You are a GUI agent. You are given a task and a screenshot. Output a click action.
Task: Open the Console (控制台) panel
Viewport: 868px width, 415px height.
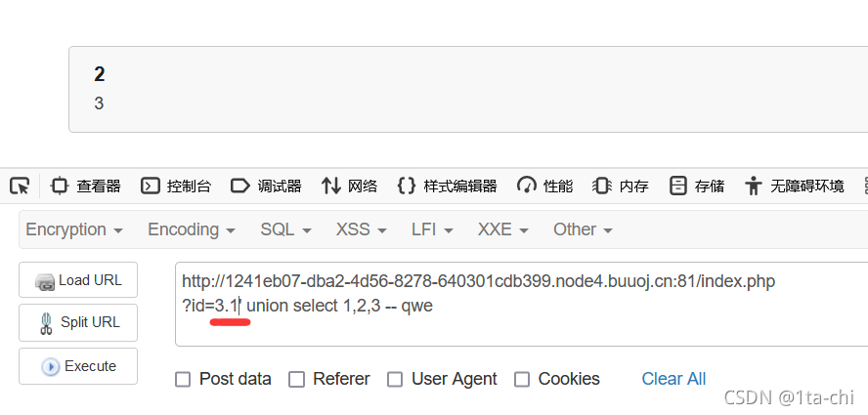click(x=176, y=186)
